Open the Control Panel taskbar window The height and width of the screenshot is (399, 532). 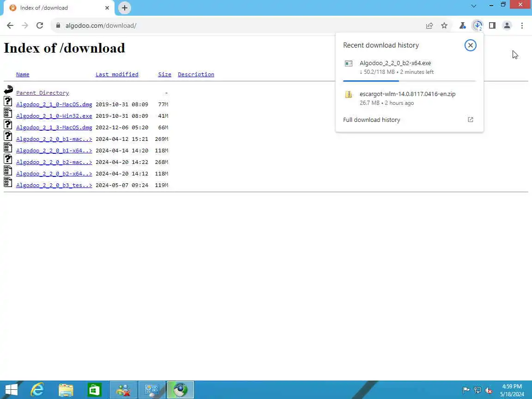coord(152,390)
